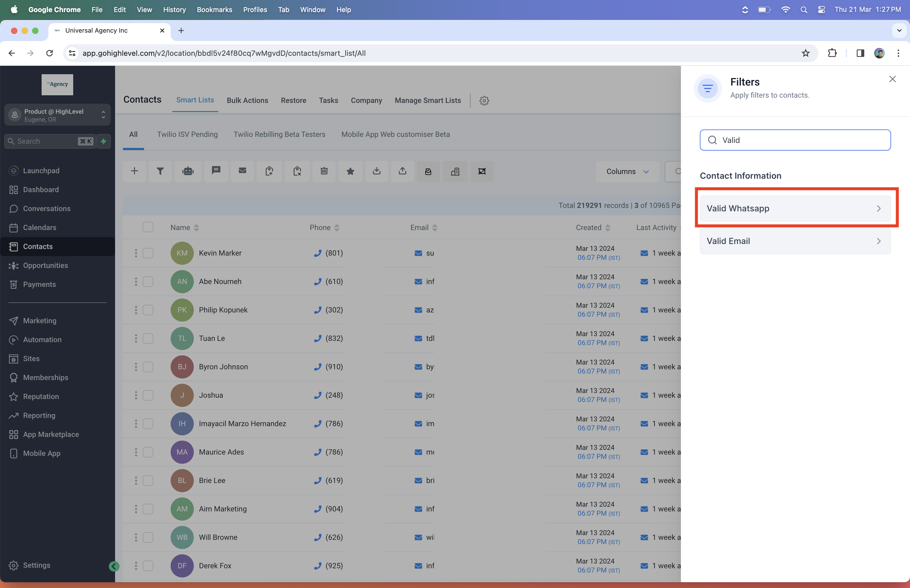910x588 pixels.
Task: Click the send email envelope toolbar icon
Action: [243, 171]
